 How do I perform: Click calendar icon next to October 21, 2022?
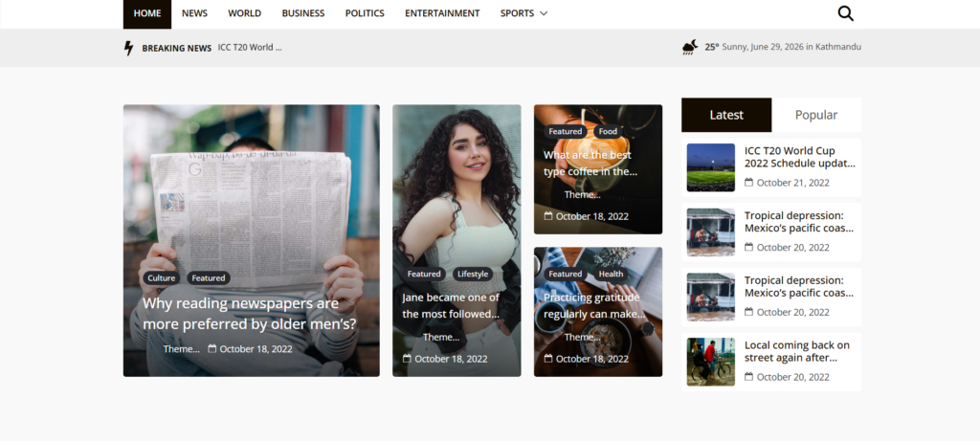coord(748,183)
